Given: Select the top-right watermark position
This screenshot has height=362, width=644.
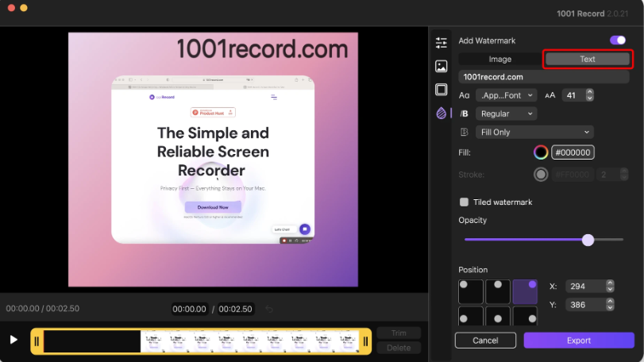Looking at the screenshot, I should click(525, 291).
